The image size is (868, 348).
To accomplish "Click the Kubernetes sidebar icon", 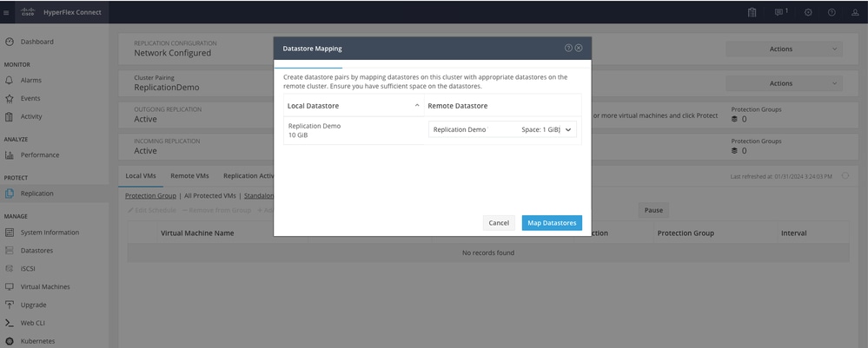I will 9,341.
